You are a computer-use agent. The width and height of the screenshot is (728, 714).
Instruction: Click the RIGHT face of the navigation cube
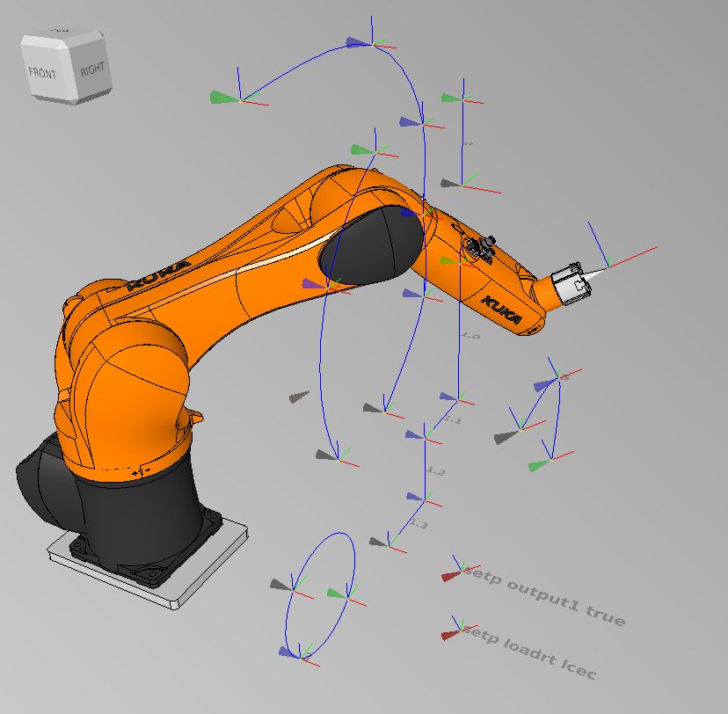click(x=93, y=69)
